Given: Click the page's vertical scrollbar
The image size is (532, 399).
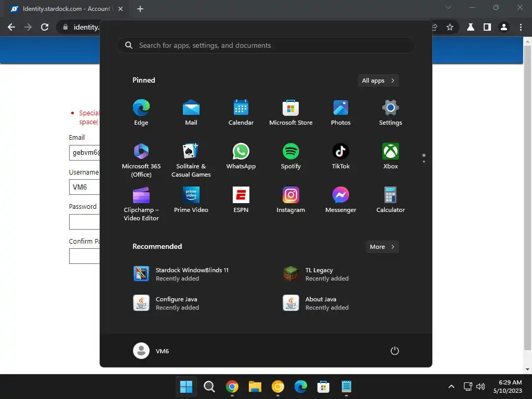Looking at the screenshot, I should tap(527, 198).
